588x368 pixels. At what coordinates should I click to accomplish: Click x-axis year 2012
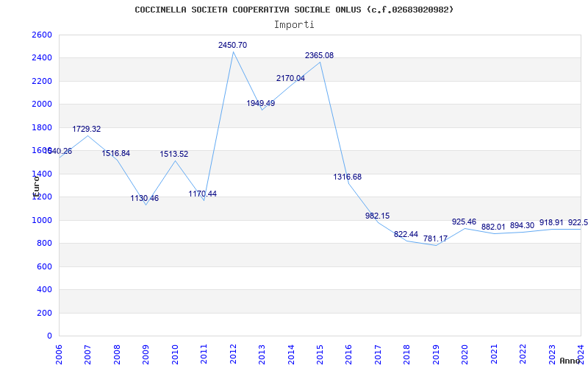pyautogui.click(x=233, y=355)
